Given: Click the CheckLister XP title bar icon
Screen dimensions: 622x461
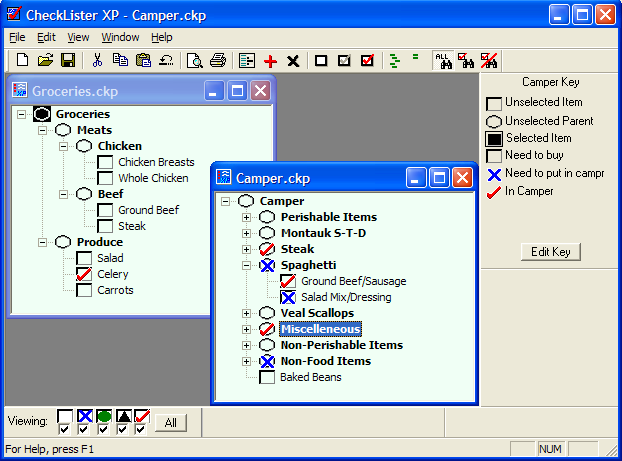Looking at the screenshot, I should (14, 14).
